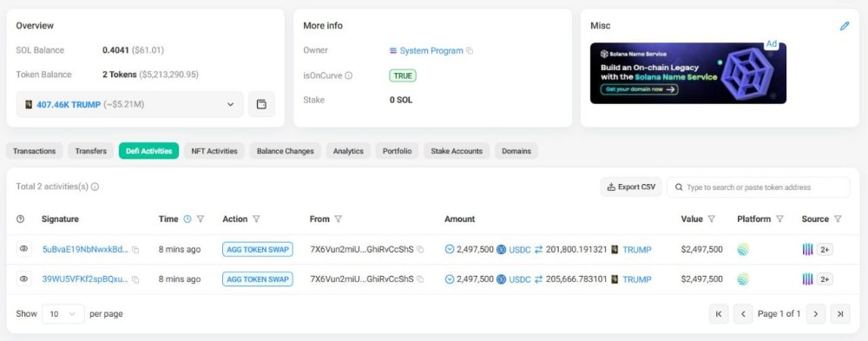This screenshot has width=868, height=341.
Task: Open the wallet icon beside TRUMP token dropdown
Action: point(262,104)
